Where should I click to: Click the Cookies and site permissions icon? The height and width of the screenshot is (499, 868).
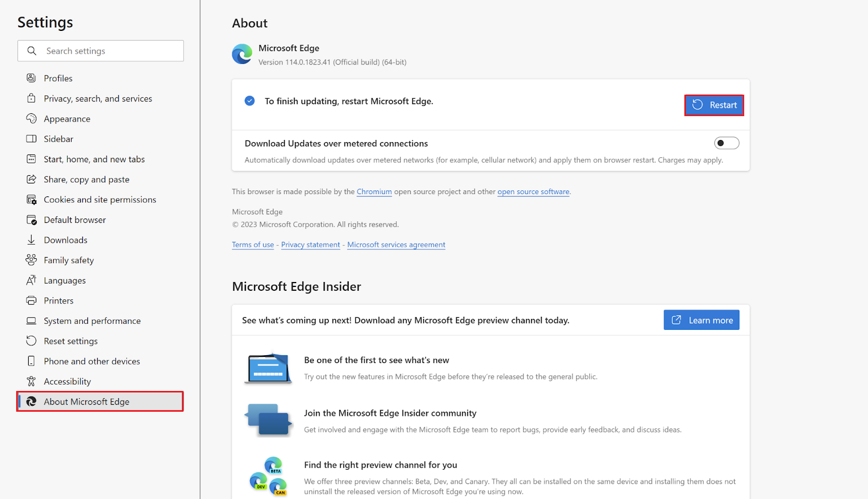click(31, 200)
